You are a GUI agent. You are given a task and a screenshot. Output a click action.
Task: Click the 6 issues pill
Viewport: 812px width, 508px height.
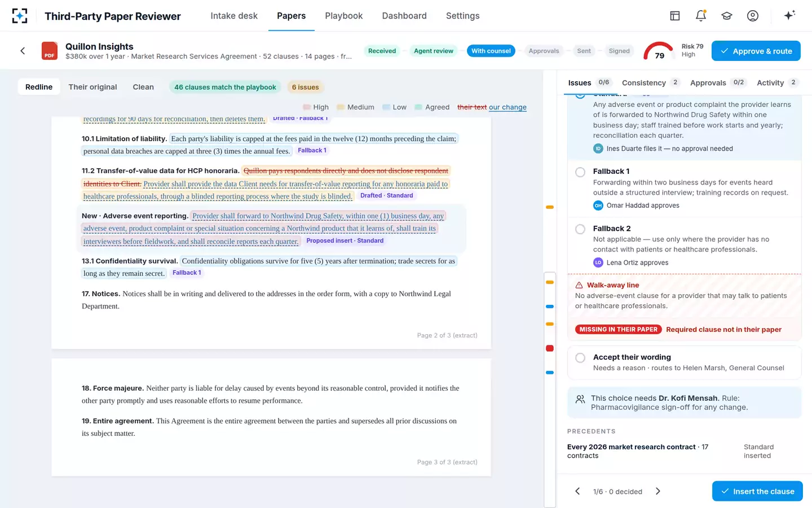coord(305,87)
